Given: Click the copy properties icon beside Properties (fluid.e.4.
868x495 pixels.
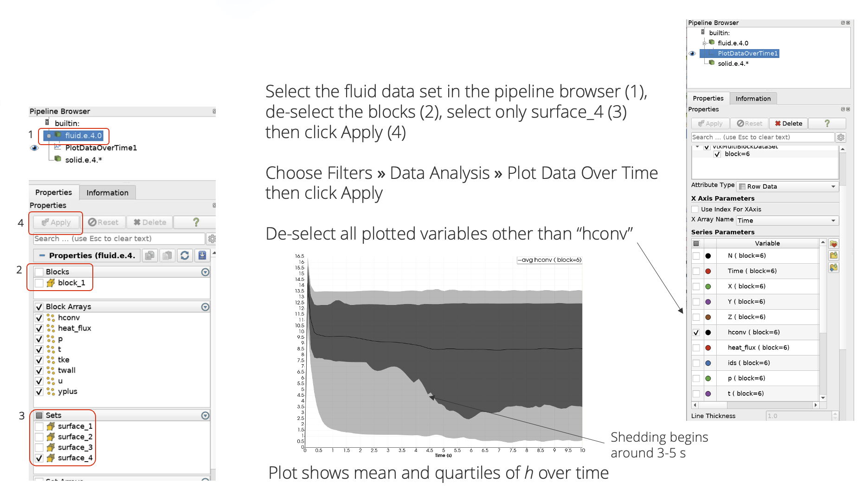Looking at the screenshot, I should click(x=149, y=255).
